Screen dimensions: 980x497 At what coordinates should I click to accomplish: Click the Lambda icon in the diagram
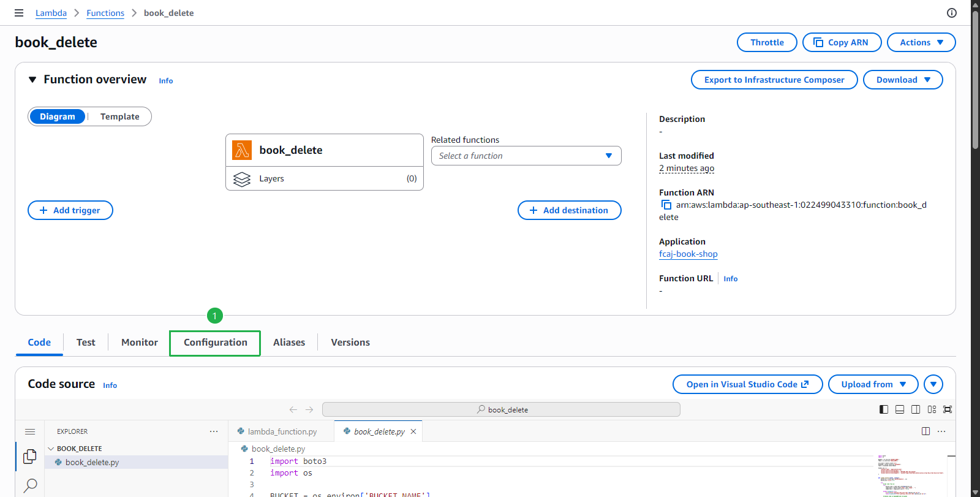pos(242,150)
